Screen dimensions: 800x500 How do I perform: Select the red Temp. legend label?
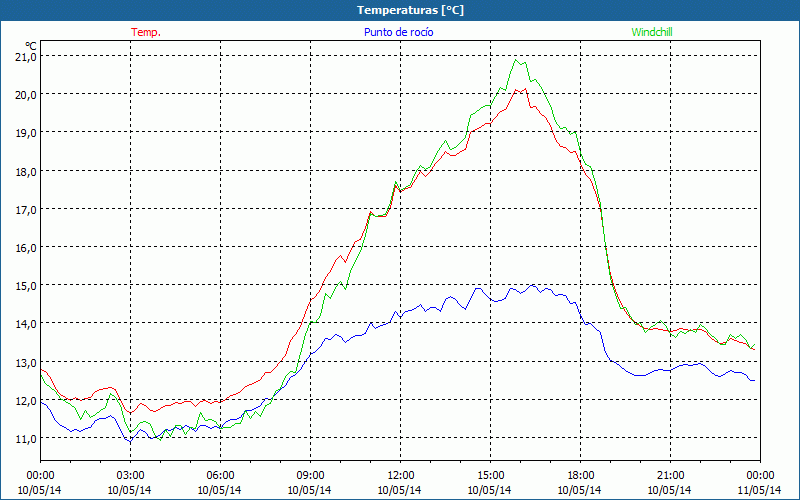click(146, 32)
